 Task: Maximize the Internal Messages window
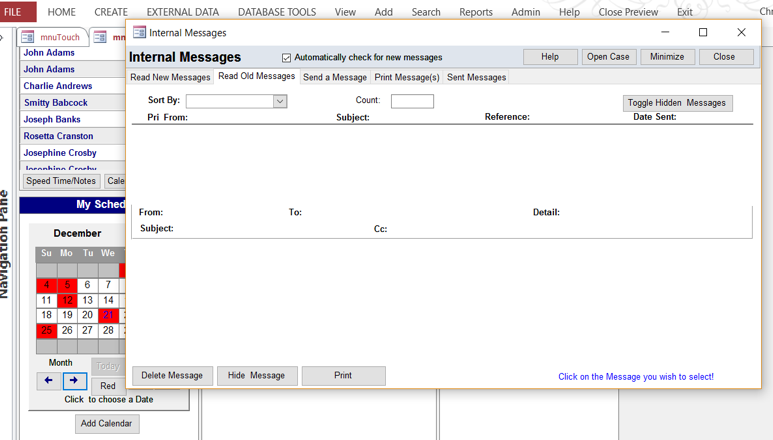703,32
